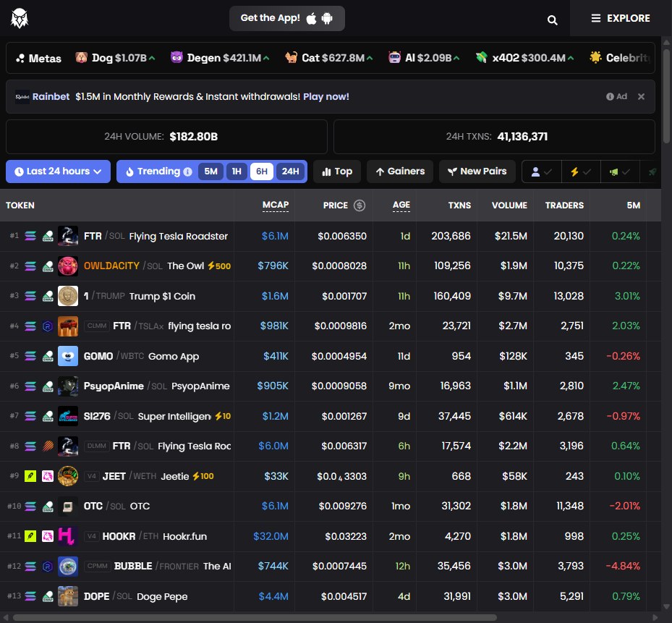Click the 10 boost lightning on SI276
The height and width of the screenshot is (623, 672).
[223, 416]
